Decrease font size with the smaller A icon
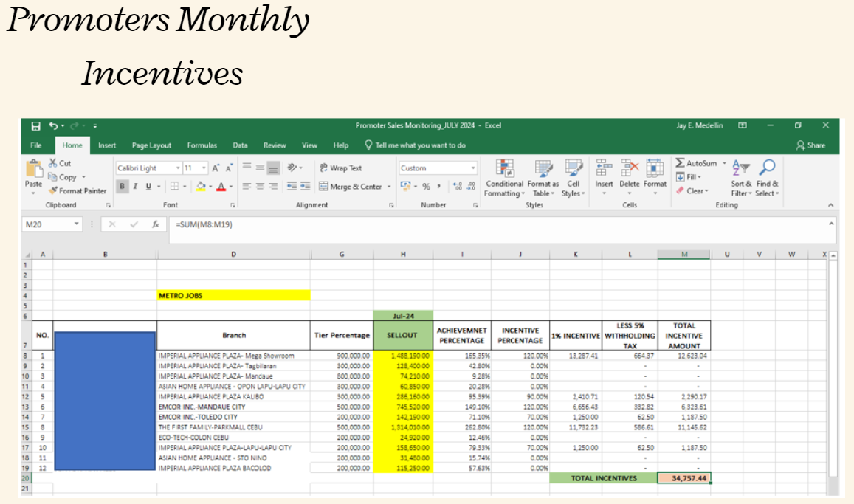Viewport: 854px width, 504px height. pyautogui.click(x=229, y=168)
